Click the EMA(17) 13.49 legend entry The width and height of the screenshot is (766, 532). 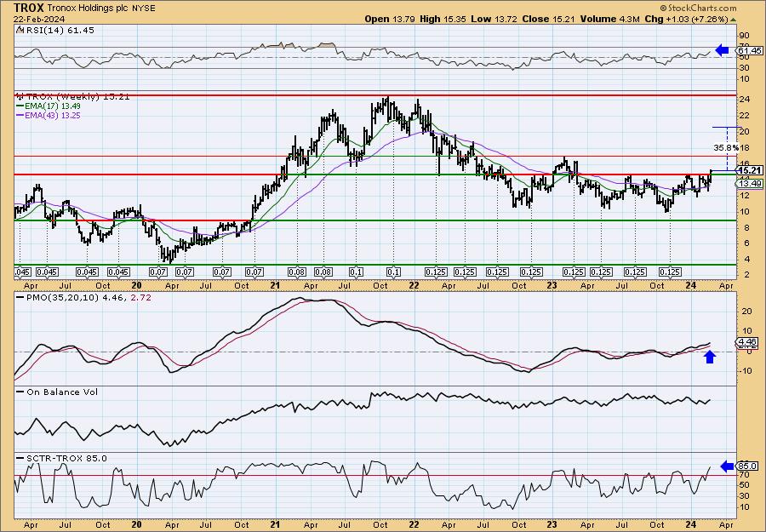(x=49, y=106)
